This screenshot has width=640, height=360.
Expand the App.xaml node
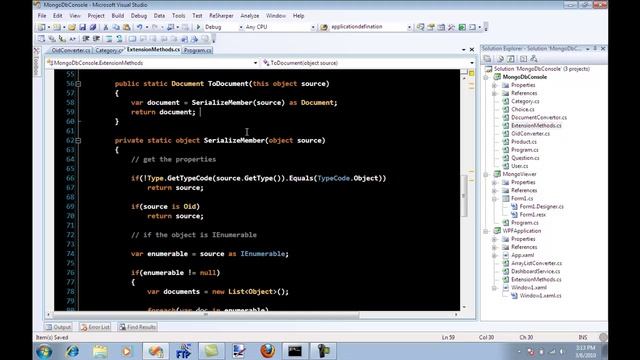tap(494, 256)
